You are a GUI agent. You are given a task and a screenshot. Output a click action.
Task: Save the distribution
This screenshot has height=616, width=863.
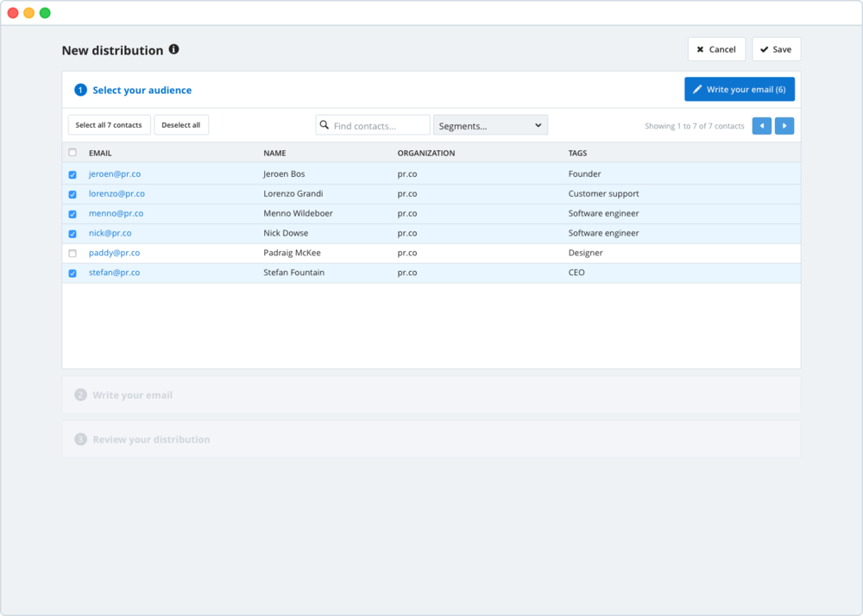776,49
